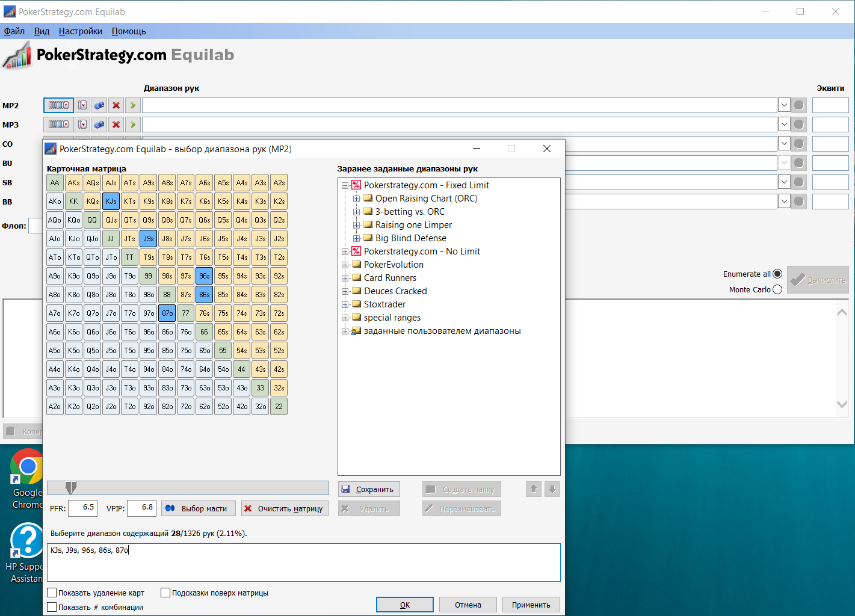Select the Enumerate all radio button
Image resolution: width=855 pixels, height=616 pixels.
[x=777, y=274]
